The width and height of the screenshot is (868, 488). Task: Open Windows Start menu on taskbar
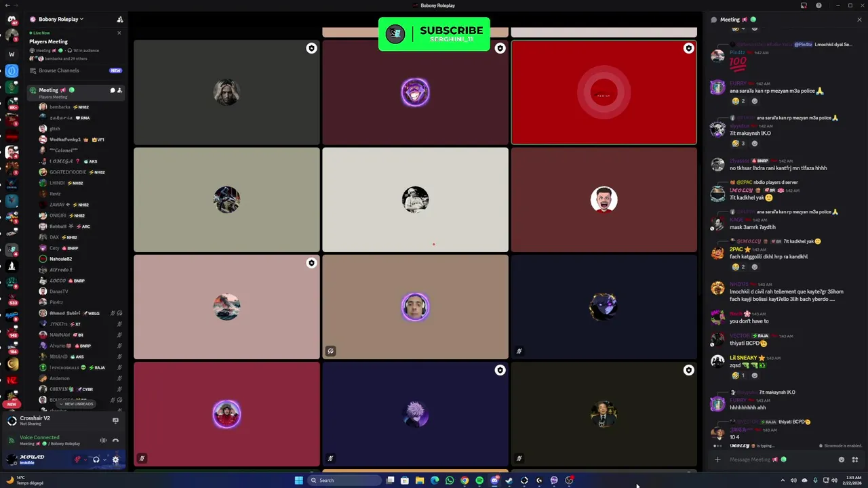pos(298,481)
